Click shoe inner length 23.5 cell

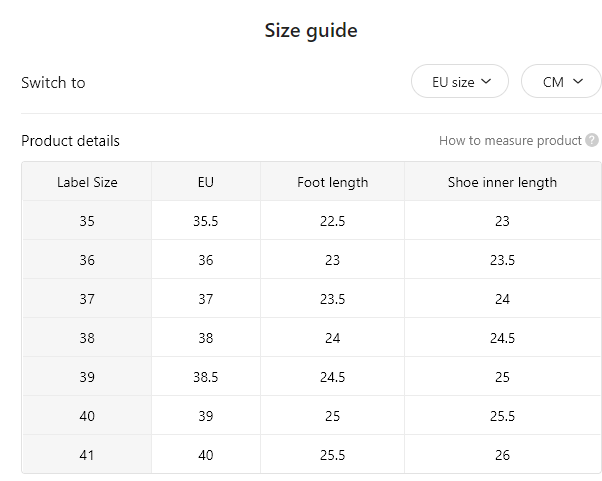coord(502,260)
